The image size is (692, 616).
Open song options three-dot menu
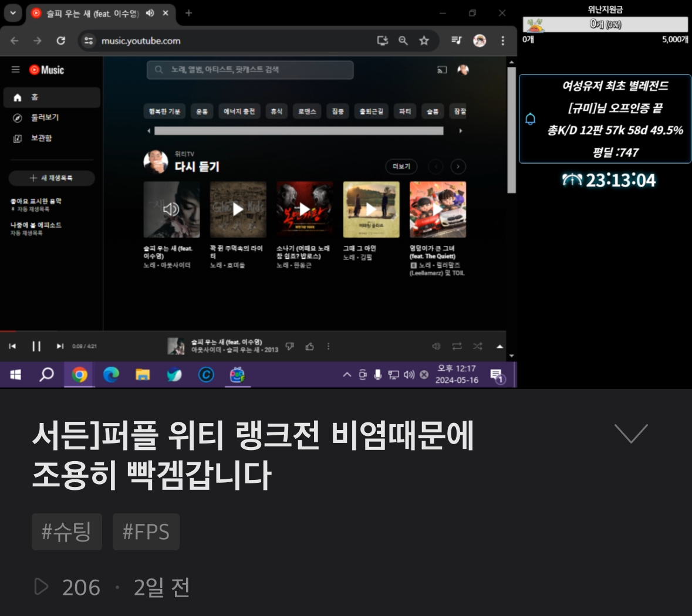tap(328, 347)
